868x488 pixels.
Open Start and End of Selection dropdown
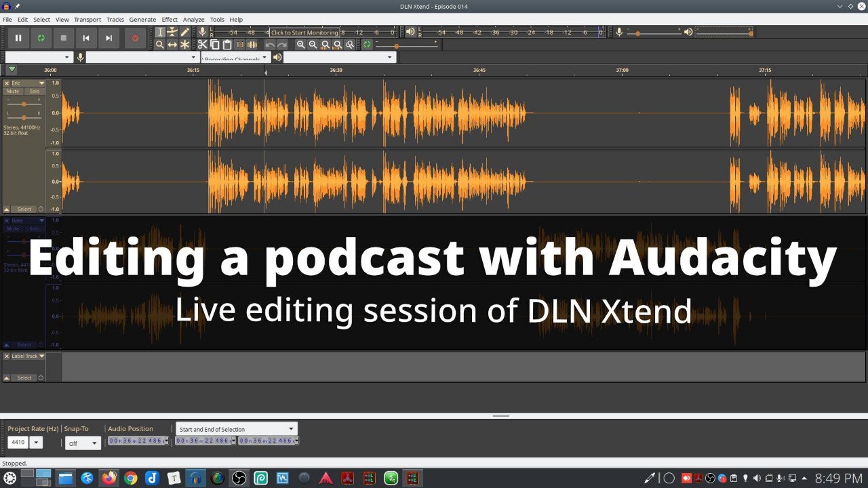(236, 429)
